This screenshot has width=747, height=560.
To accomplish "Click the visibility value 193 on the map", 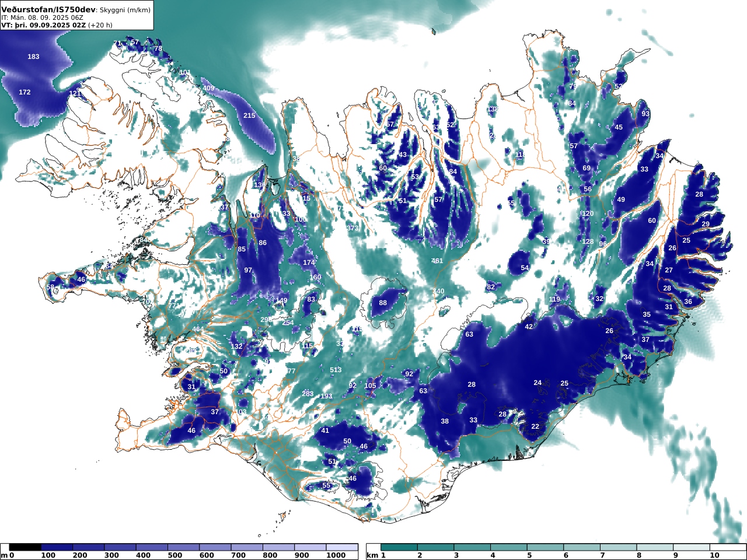I will click(326, 396).
